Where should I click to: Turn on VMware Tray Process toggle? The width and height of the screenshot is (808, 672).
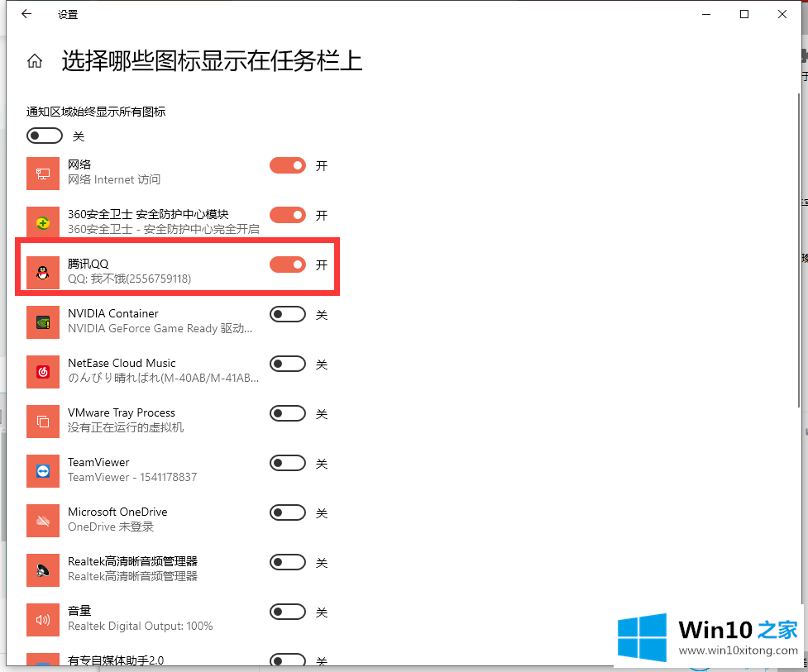pyautogui.click(x=288, y=413)
